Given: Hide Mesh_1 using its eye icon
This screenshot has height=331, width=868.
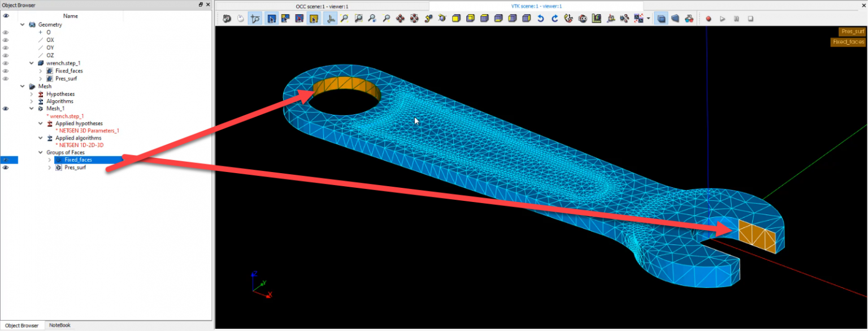Looking at the screenshot, I should tap(6, 108).
